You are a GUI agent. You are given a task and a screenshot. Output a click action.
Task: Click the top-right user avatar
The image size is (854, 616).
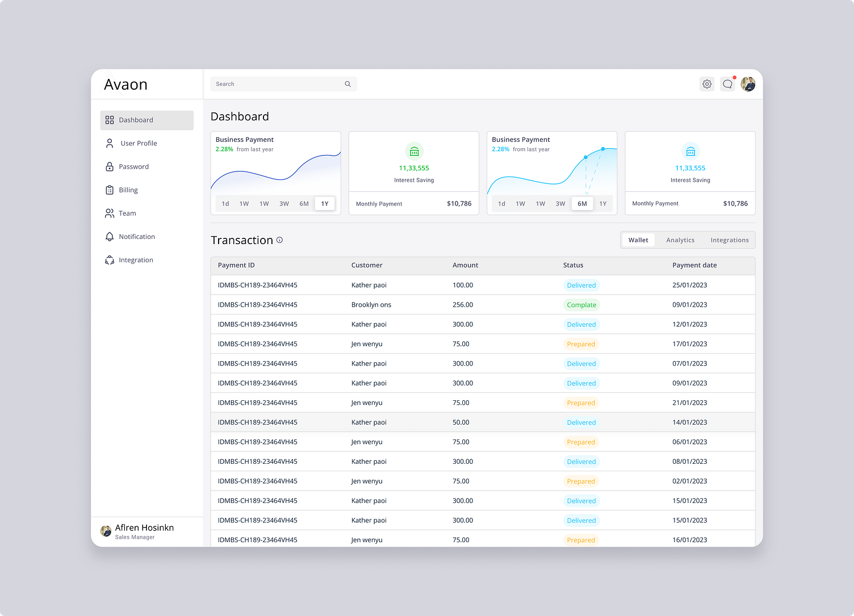click(748, 84)
